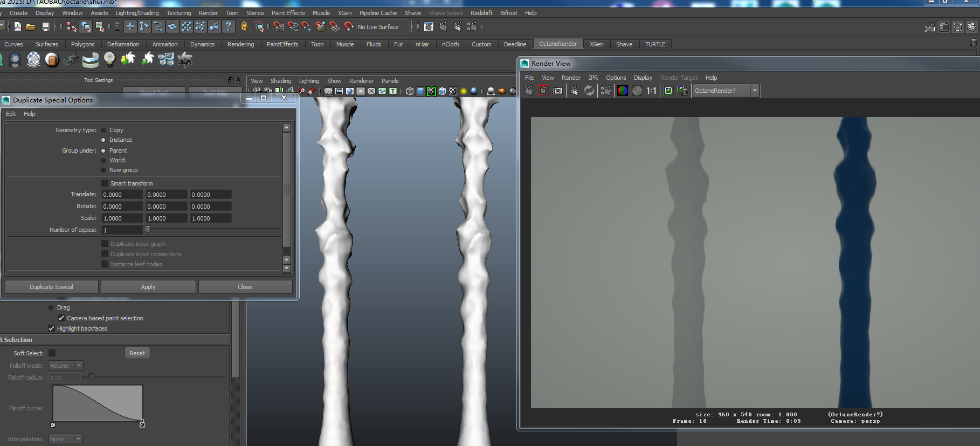This screenshot has height=446, width=980.
Task: Remove kept image from Render View
Action: 682,91
